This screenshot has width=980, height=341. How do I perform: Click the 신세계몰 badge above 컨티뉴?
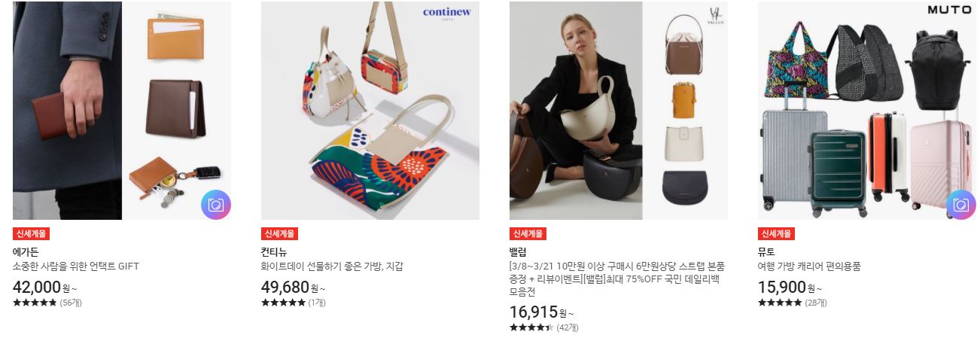click(279, 233)
